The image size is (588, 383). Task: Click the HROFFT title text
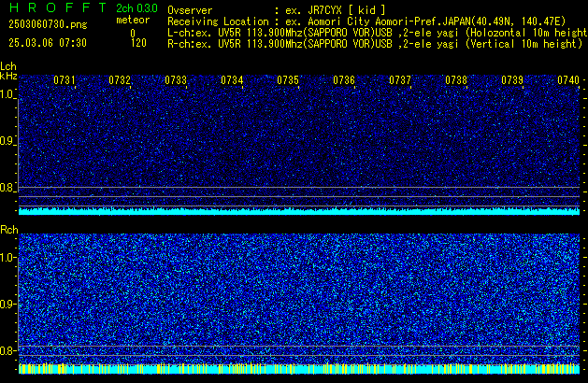coord(58,7)
